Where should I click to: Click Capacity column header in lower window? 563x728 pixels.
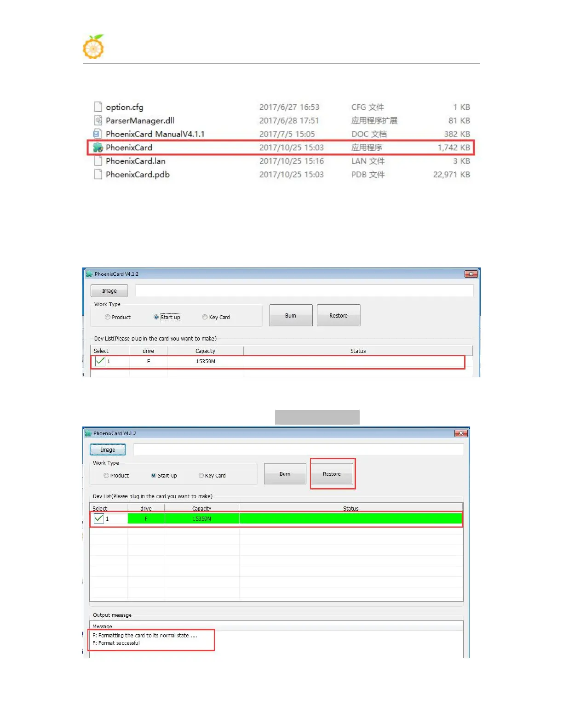[x=201, y=508]
